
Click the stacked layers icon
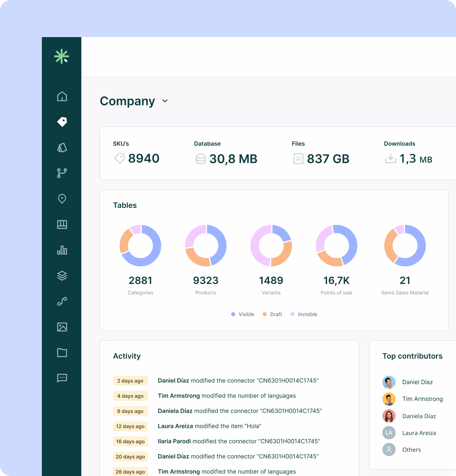click(x=62, y=276)
